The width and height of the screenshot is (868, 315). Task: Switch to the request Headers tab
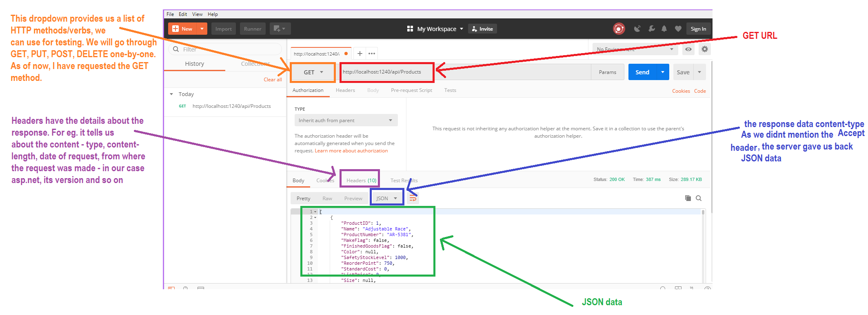(x=345, y=90)
